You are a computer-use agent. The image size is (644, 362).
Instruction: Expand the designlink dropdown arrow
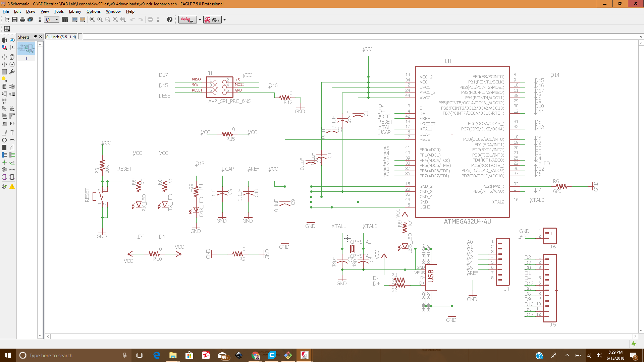200,20
